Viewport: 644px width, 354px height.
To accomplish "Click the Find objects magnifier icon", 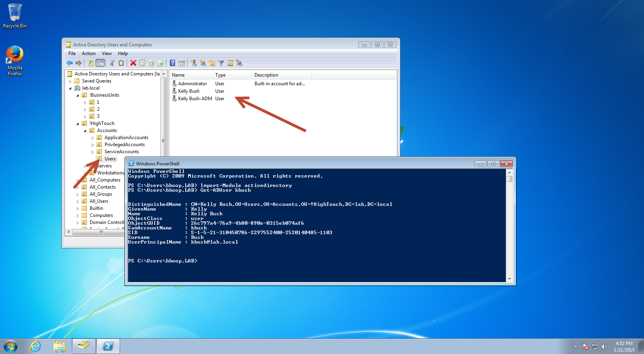I will 230,63.
